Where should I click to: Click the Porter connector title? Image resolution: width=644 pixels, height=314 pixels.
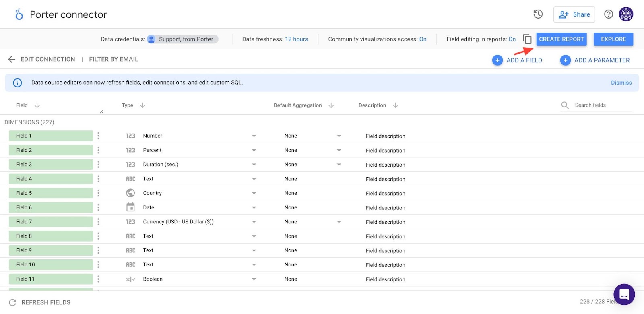(68, 14)
